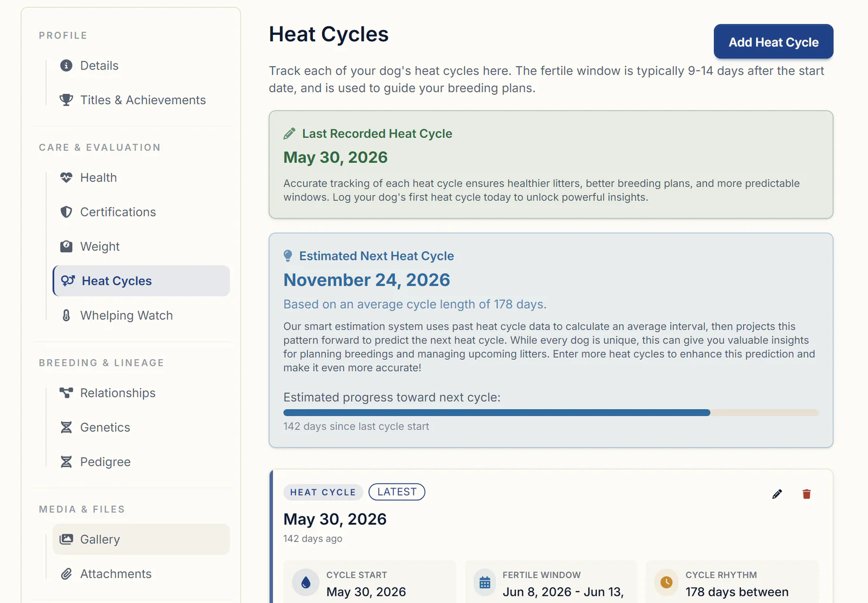The image size is (868, 603).
Task: Click the November 24, 2026 estimated date
Action: coord(367,280)
